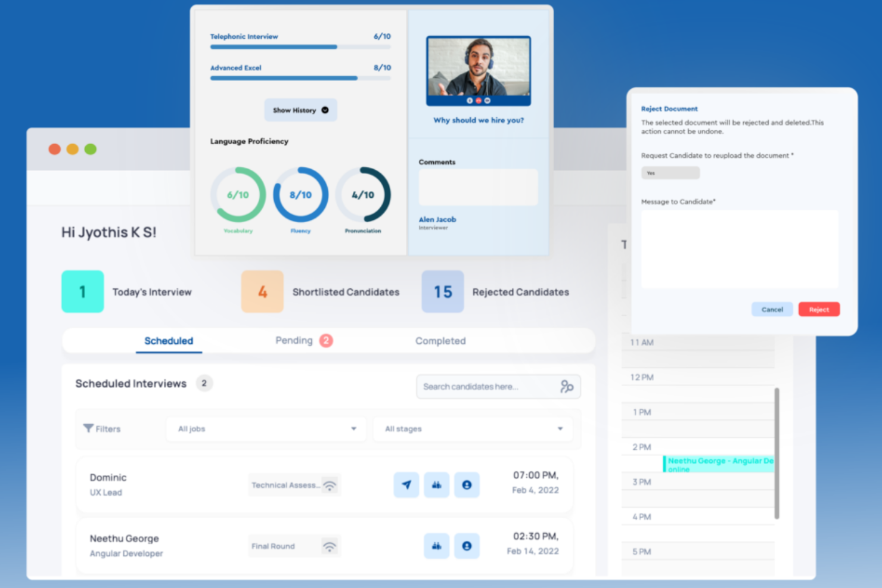Click the Filters funnel icon
Image resolution: width=882 pixels, height=588 pixels.
pos(88,428)
